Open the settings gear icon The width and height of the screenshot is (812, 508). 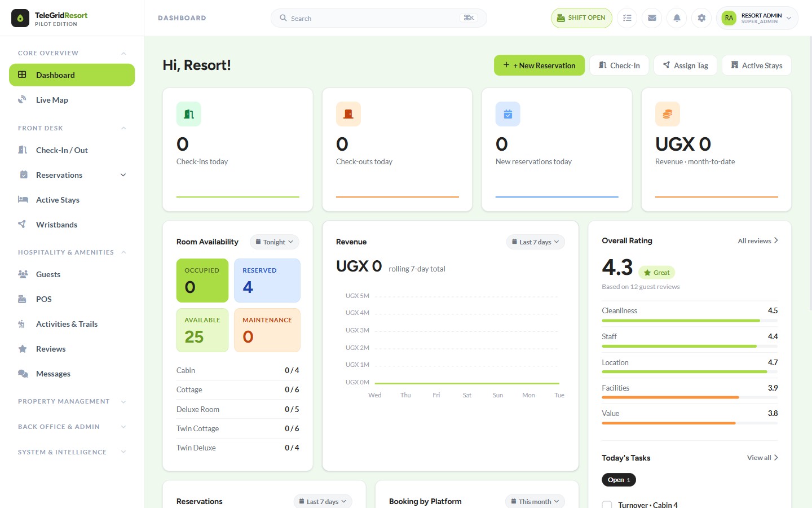(701, 18)
